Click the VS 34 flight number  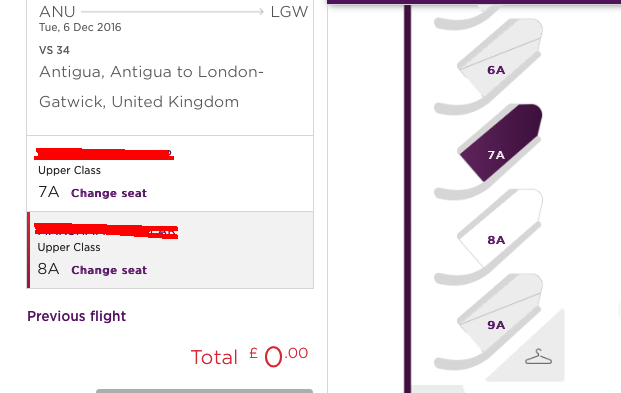[x=54, y=50]
